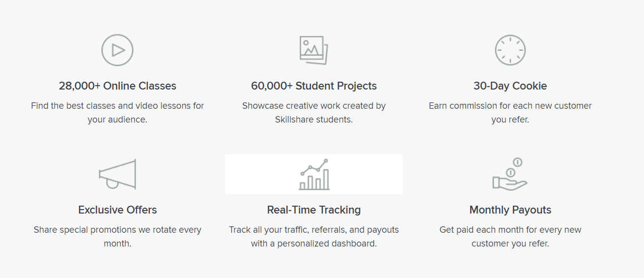The height and width of the screenshot is (278, 644).
Task: Click the Real-Time Tracking heading
Action: coord(314,210)
